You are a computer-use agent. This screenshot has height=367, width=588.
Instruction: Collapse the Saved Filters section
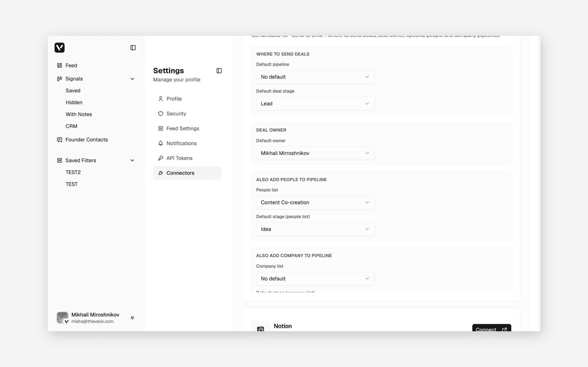pyautogui.click(x=132, y=160)
